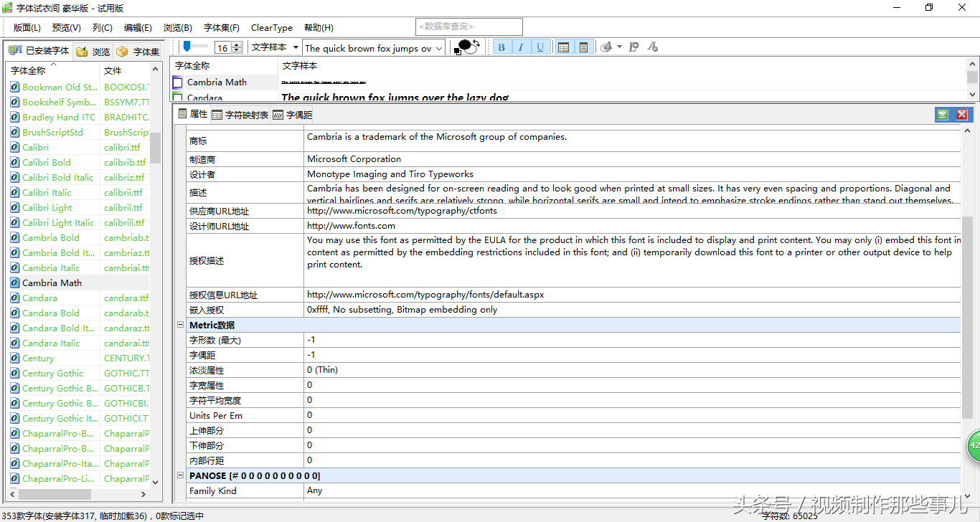The width and height of the screenshot is (980, 522).
Task: Open the 版面(L) menu
Action: click(27, 27)
